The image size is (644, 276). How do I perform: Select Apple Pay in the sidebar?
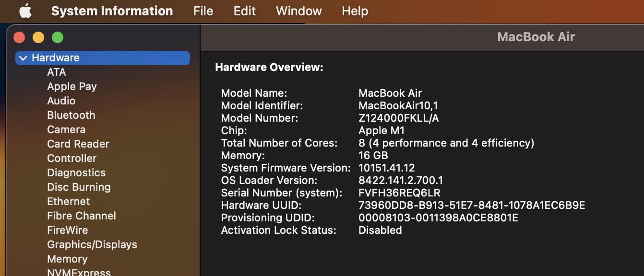72,86
